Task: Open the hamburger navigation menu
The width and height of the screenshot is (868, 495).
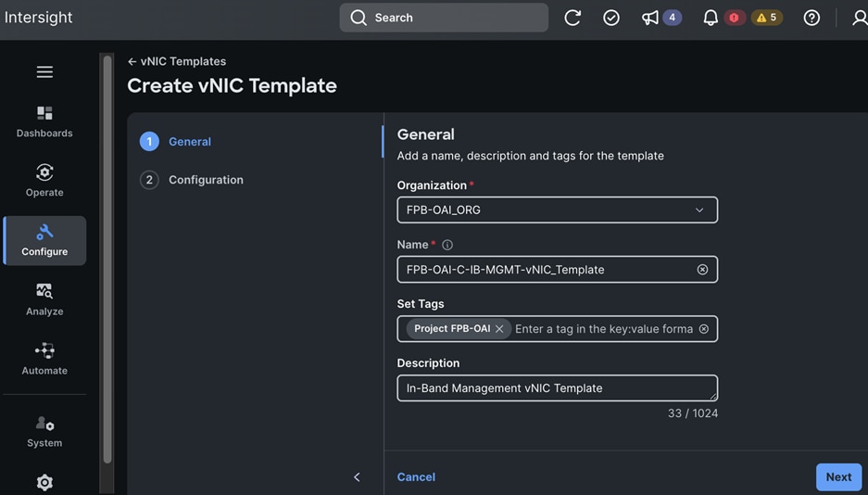Action: coord(44,72)
